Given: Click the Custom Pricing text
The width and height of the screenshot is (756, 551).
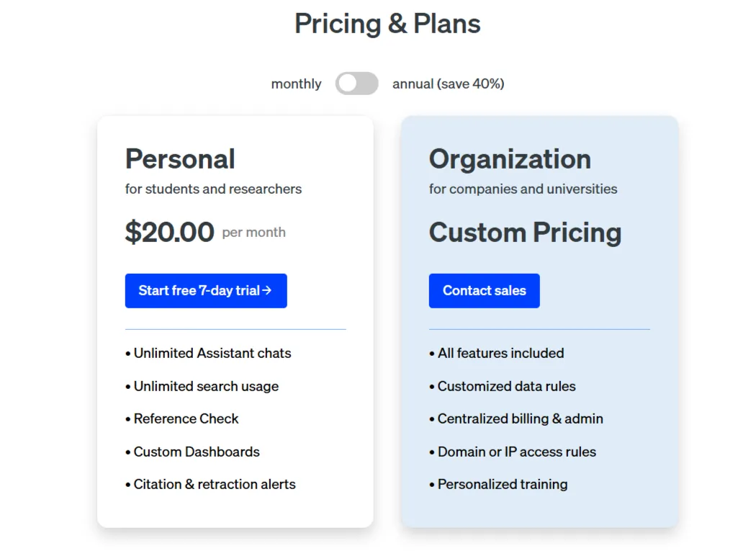Looking at the screenshot, I should pos(526,233).
